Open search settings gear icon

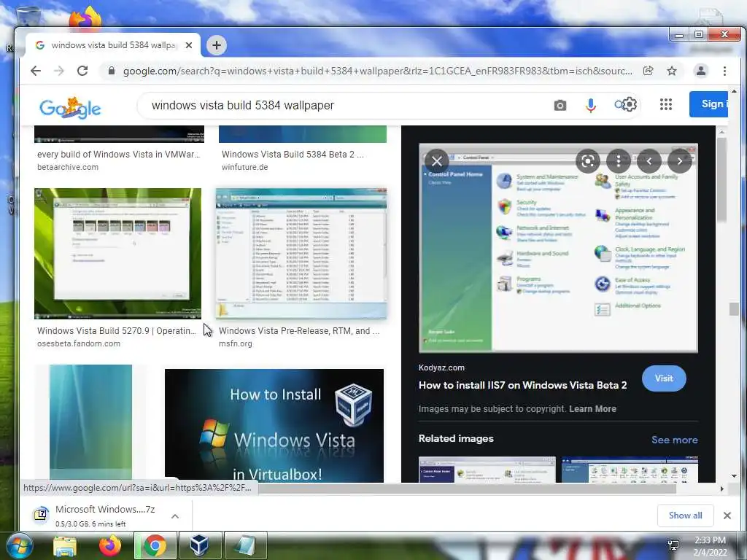[630, 104]
